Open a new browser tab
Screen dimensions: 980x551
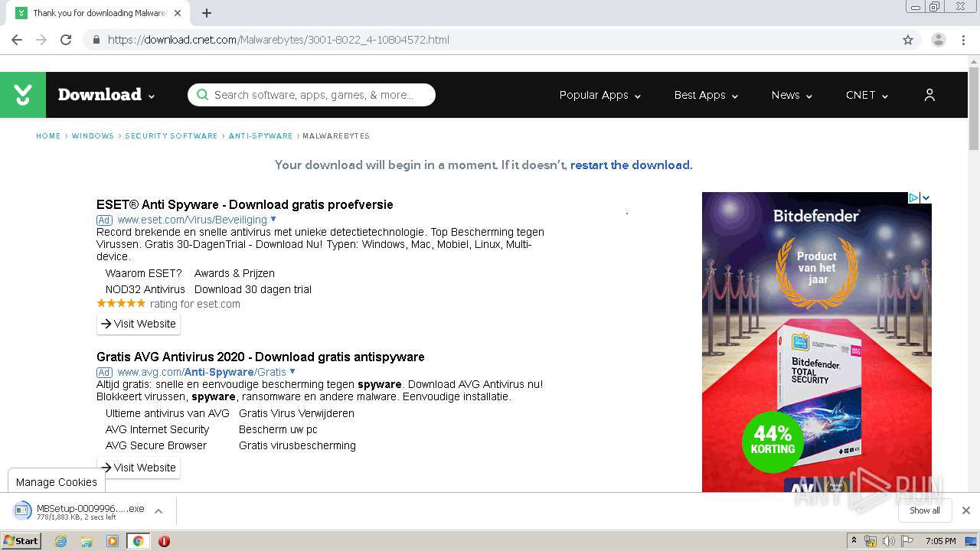click(x=207, y=13)
